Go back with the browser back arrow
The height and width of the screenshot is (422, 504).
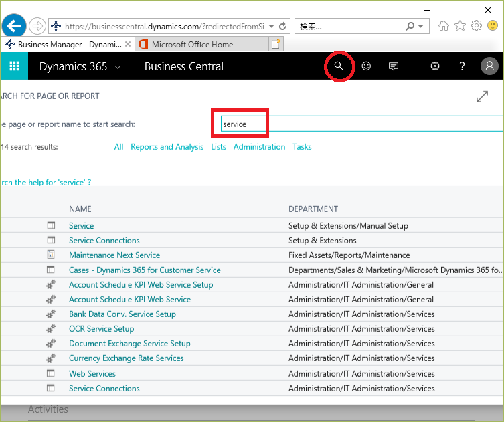point(14,26)
